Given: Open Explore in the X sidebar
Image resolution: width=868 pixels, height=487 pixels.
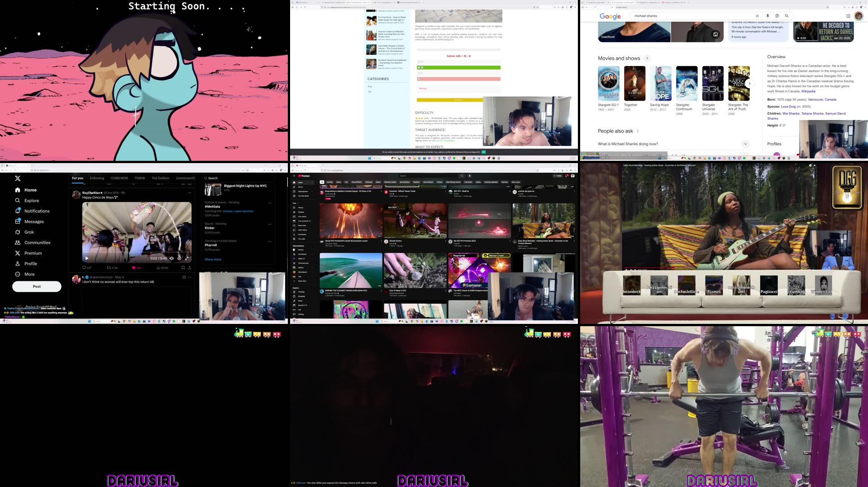Looking at the screenshot, I should point(27,200).
